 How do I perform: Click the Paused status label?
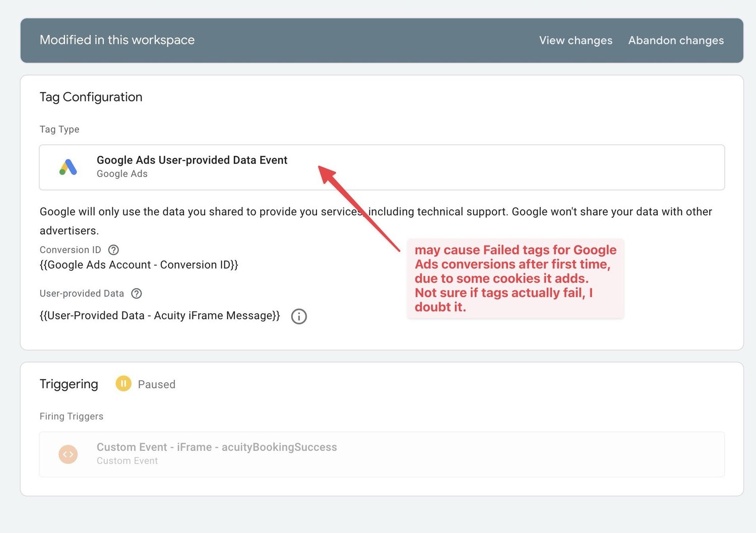pos(157,384)
